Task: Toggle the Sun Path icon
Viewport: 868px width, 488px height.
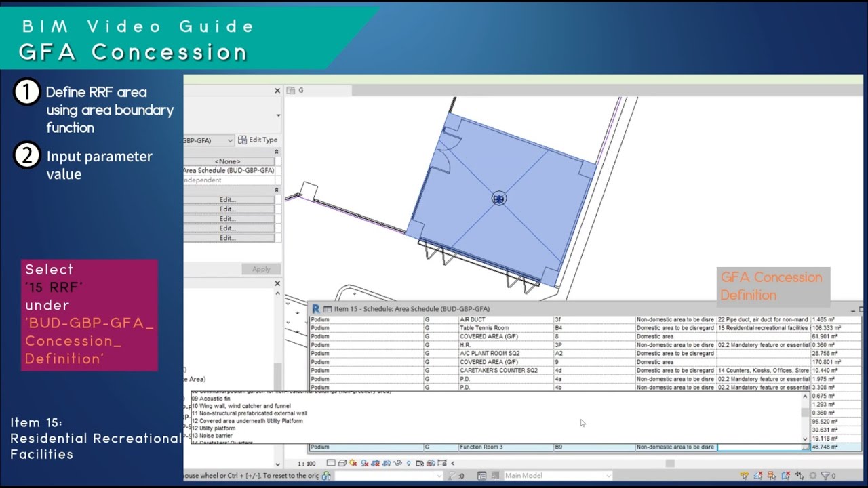Action: [x=353, y=463]
